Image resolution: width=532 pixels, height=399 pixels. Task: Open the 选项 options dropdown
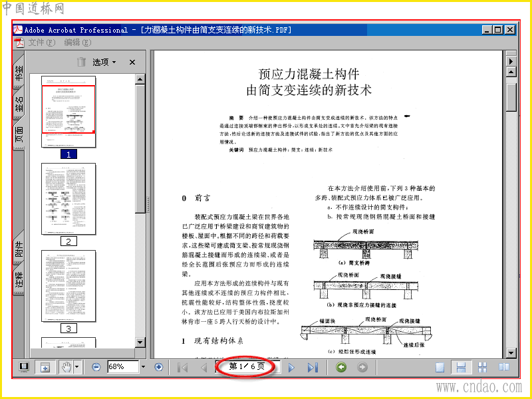[104, 62]
